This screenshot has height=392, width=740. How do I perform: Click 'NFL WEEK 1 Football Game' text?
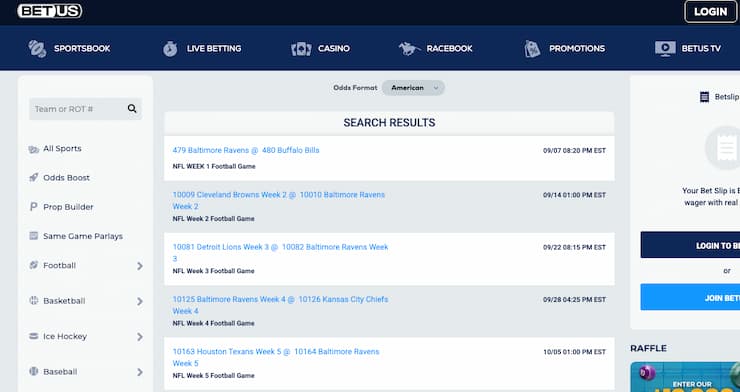click(x=214, y=167)
